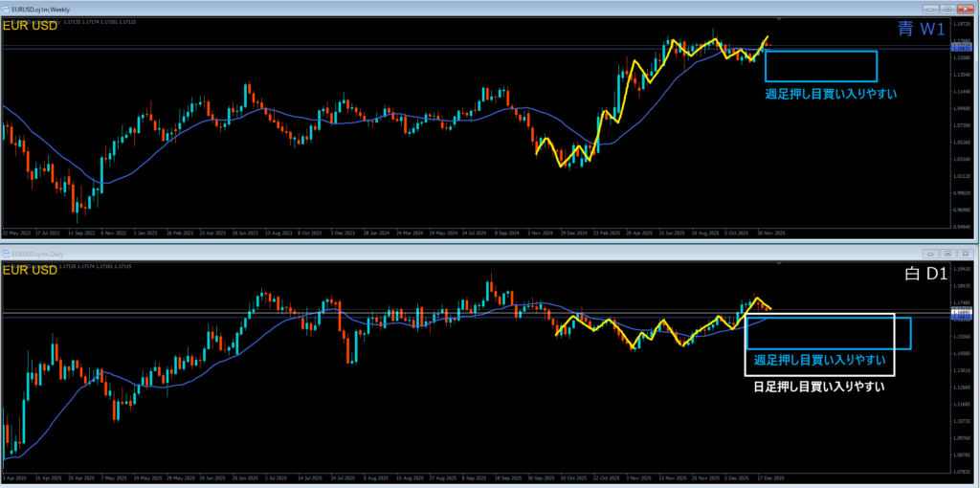The width and height of the screenshot is (980, 488).
Task: Maximize the EURUSD Daily chart window
Action: pos(947,255)
